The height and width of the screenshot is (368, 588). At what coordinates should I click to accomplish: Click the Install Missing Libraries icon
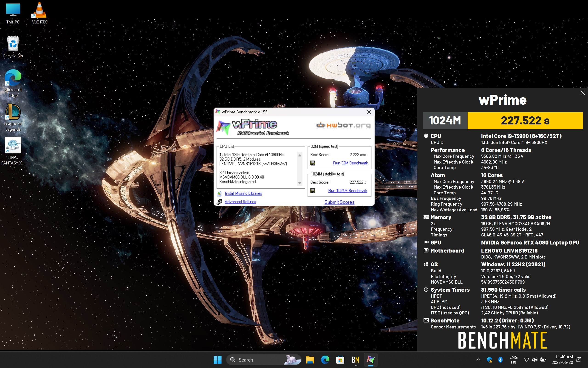click(x=219, y=193)
